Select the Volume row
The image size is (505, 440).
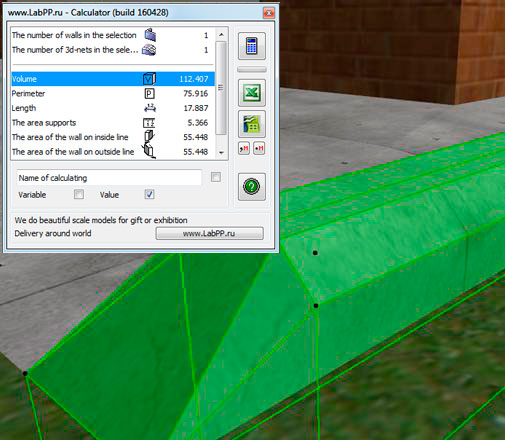113,79
